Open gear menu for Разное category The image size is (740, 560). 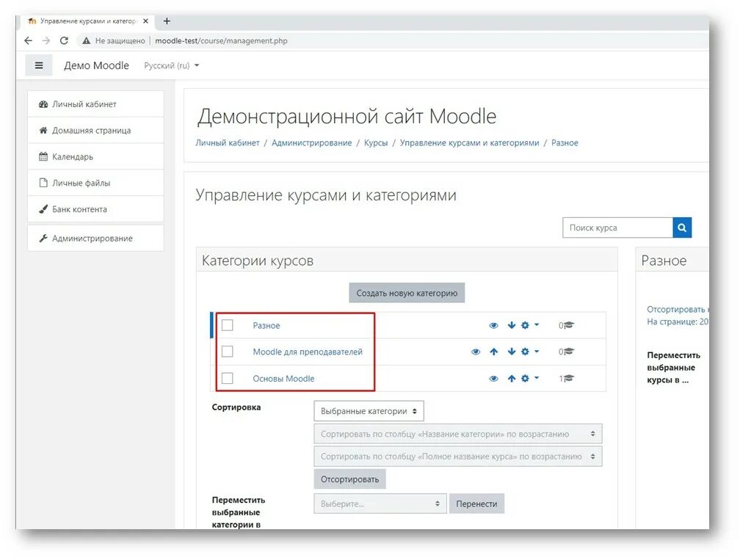(x=529, y=325)
